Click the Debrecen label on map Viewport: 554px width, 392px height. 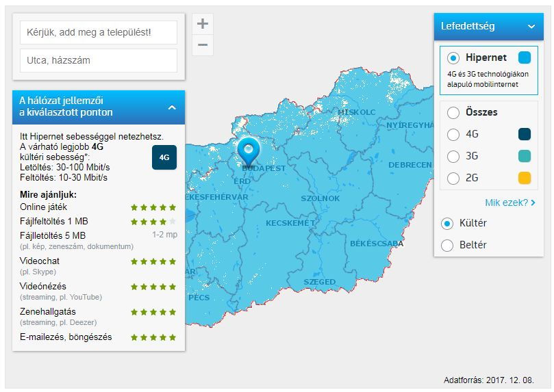(410, 165)
